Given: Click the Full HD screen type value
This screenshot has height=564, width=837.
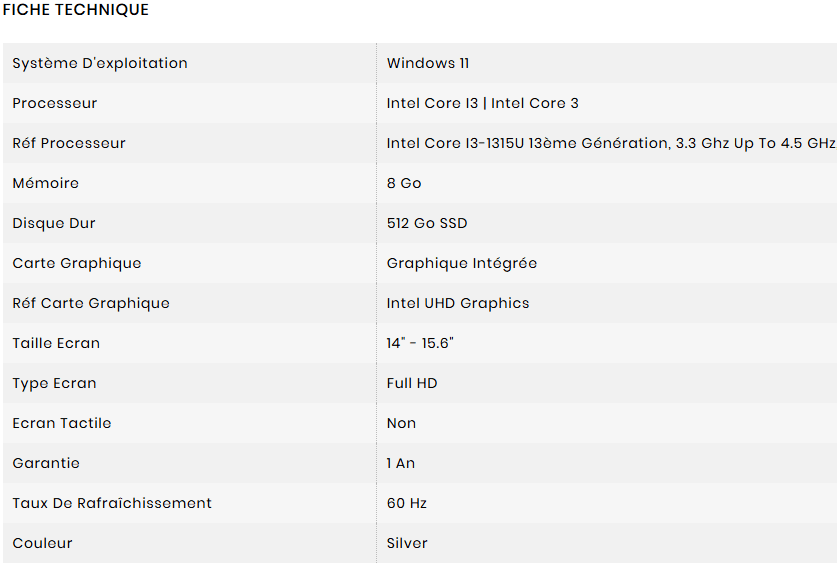Looking at the screenshot, I should [x=412, y=383].
